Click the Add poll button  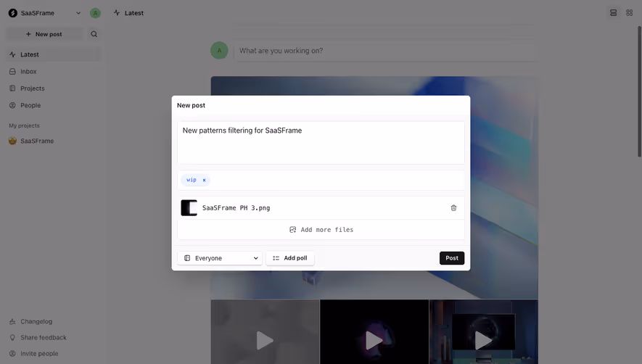[x=290, y=258]
